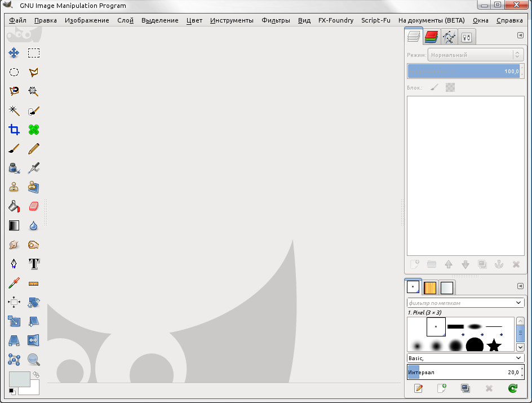
Task: Select the Ellipse Select tool
Action: 14,72
